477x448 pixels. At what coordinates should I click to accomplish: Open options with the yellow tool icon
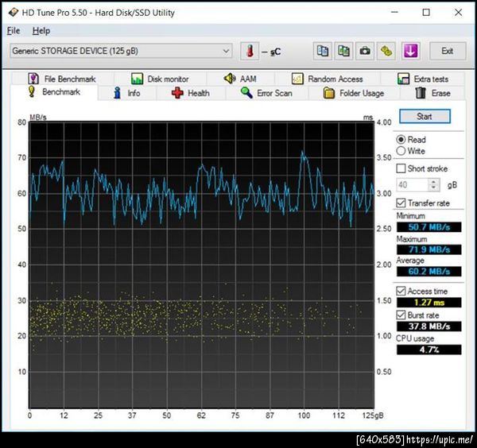[x=386, y=51]
